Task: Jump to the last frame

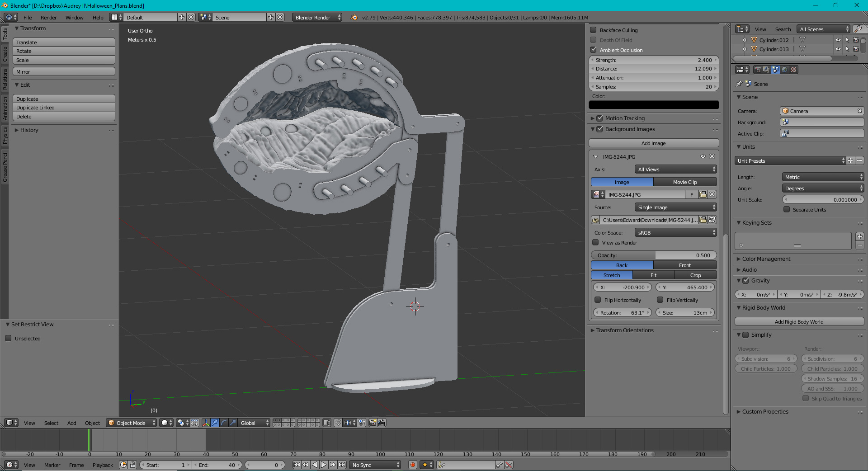Action: click(x=342, y=465)
